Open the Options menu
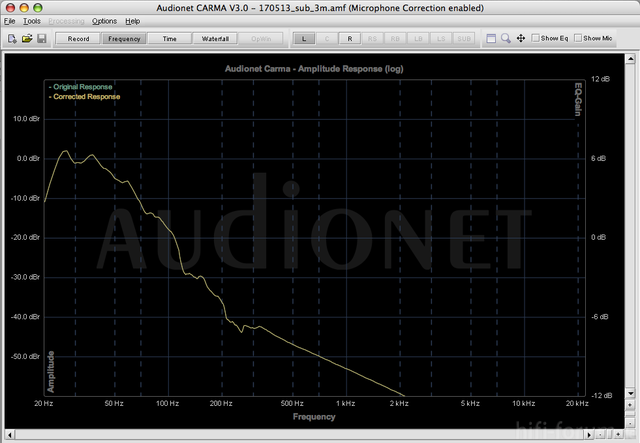 pyautogui.click(x=104, y=21)
